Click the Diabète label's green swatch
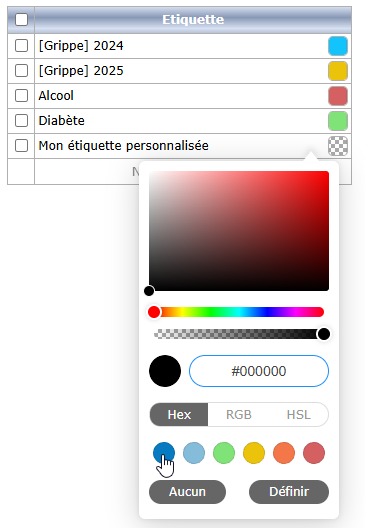This screenshot has width=365, height=528. (338, 121)
